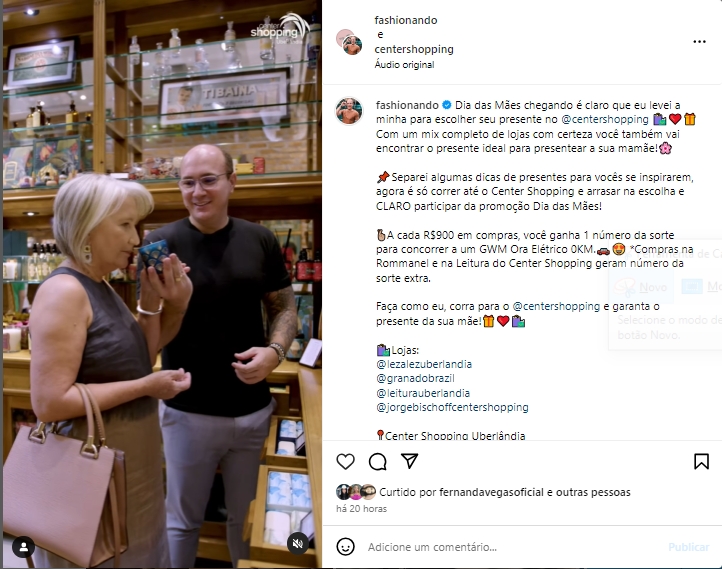
Task: Click the header profile avatar pair
Action: 349,42
